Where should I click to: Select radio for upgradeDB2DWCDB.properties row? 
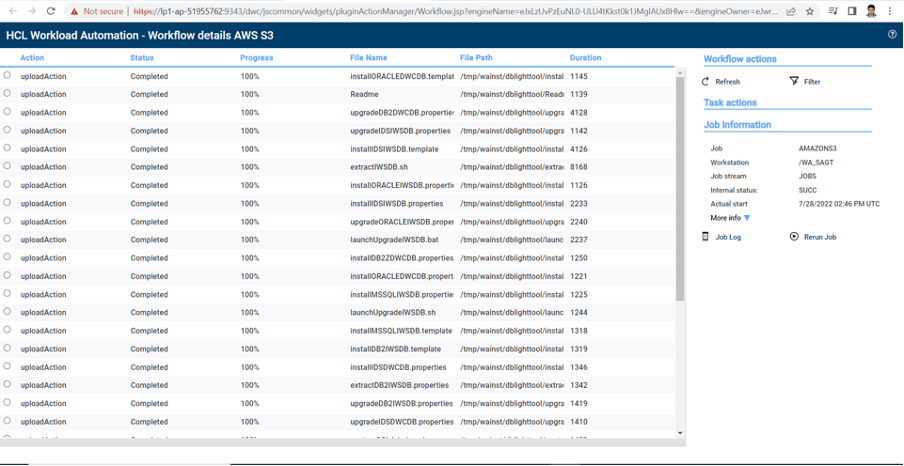point(7,111)
